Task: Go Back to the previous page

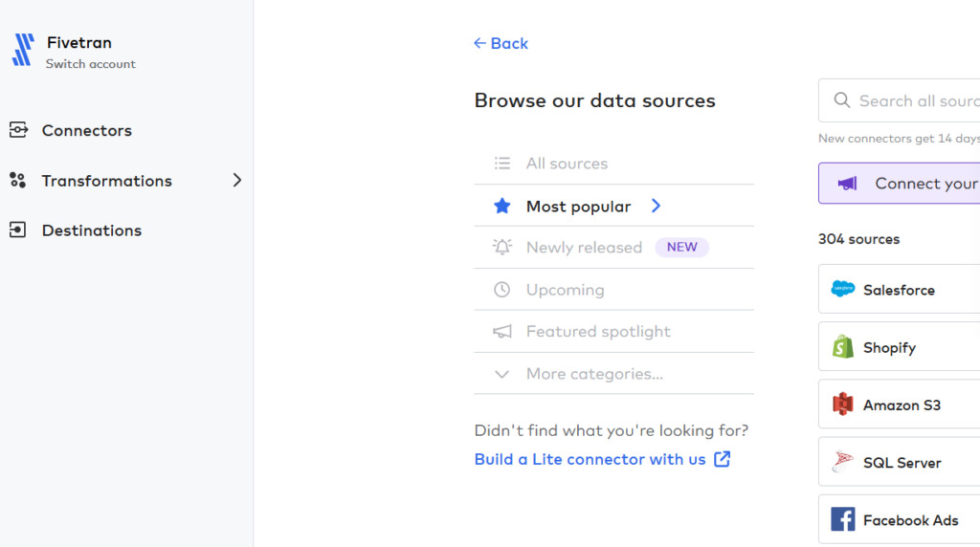Action: pyautogui.click(x=501, y=43)
